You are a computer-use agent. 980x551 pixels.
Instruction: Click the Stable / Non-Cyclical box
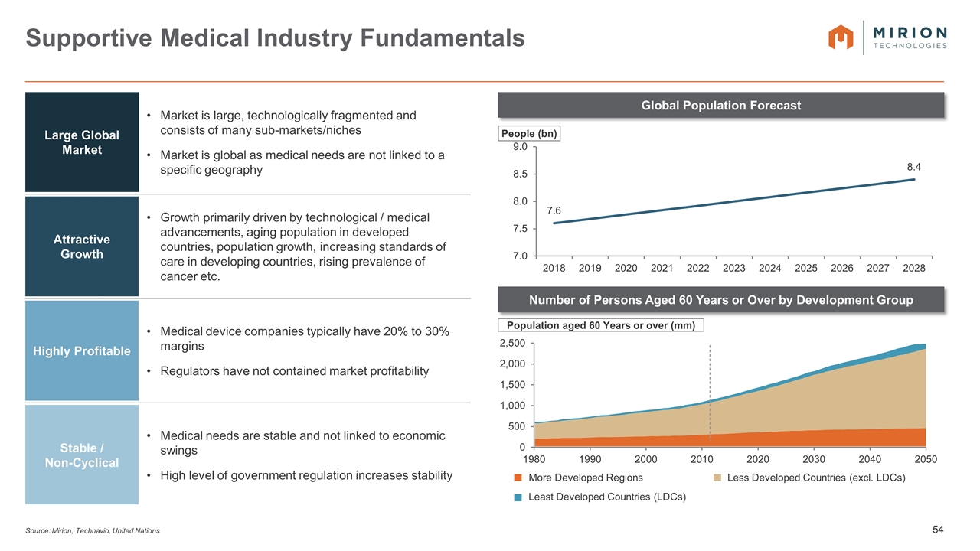point(82,455)
